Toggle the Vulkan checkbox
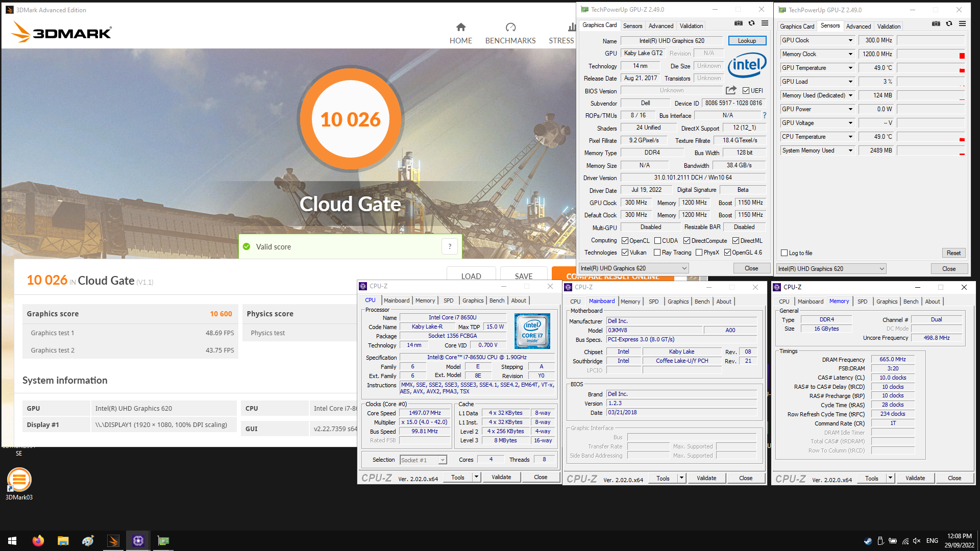 coord(625,253)
